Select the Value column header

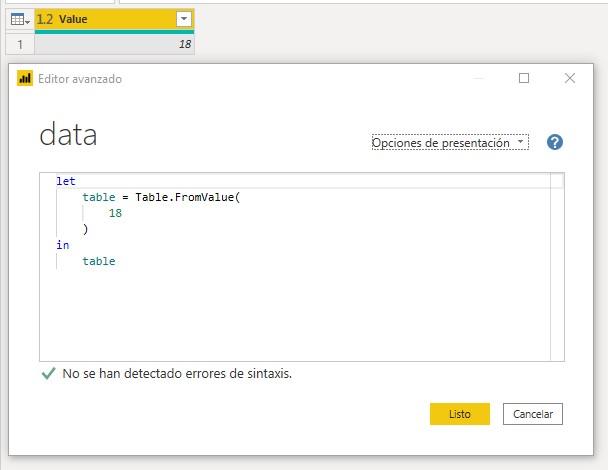pos(110,19)
